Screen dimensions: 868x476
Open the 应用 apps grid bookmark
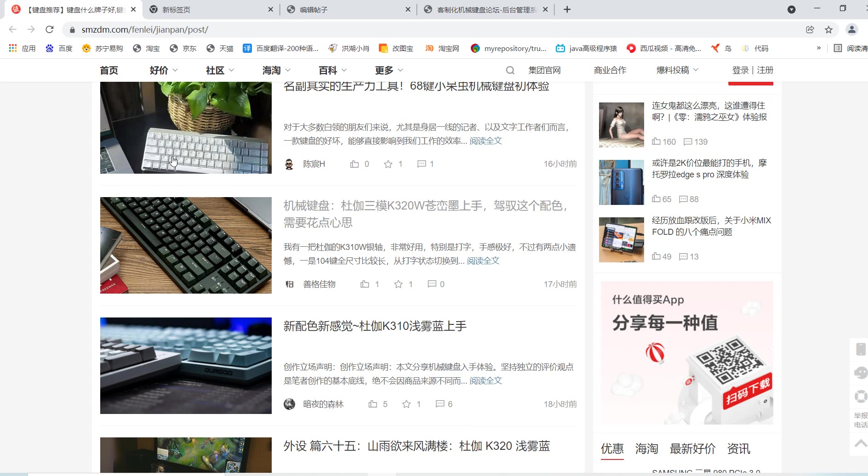(22, 48)
